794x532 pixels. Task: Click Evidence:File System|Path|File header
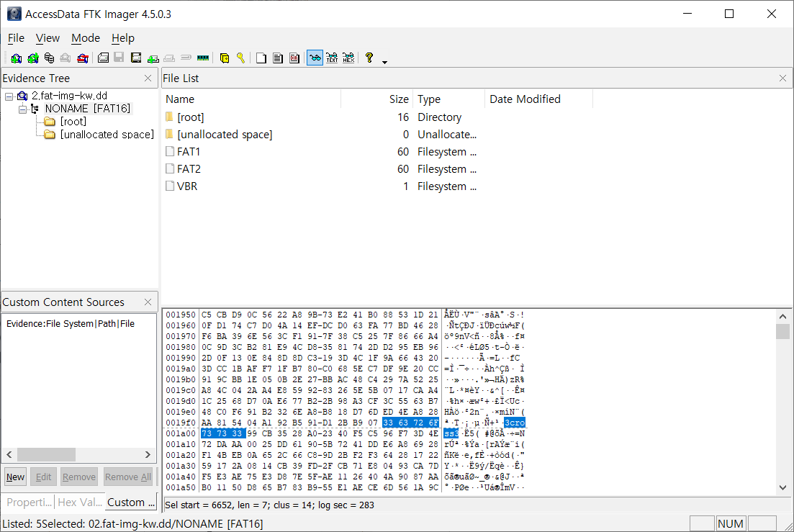click(71, 323)
